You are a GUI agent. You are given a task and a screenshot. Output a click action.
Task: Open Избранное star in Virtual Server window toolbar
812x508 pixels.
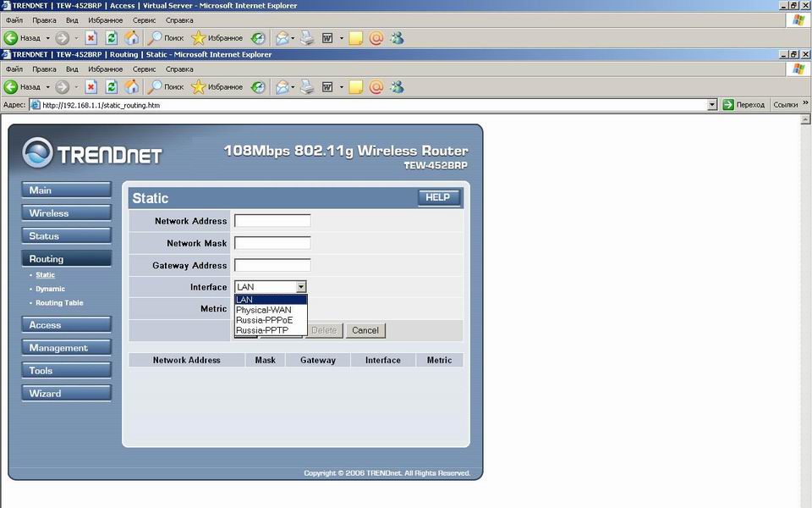coord(217,38)
